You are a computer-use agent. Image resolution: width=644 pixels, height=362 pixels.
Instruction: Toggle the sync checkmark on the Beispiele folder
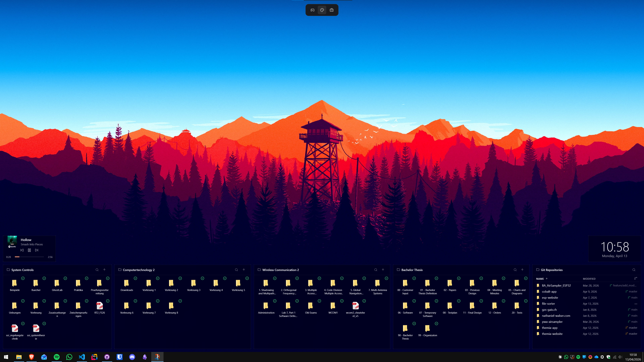(23, 278)
